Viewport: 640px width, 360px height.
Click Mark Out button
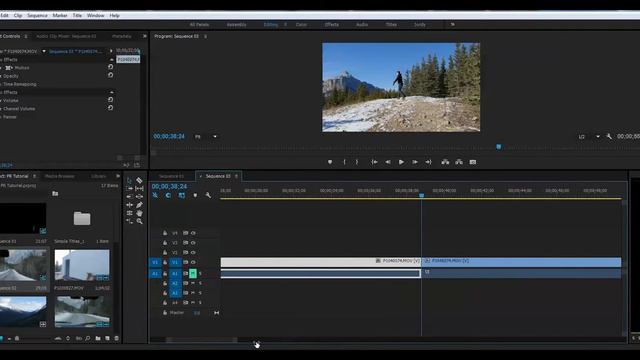pyautogui.click(x=356, y=162)
